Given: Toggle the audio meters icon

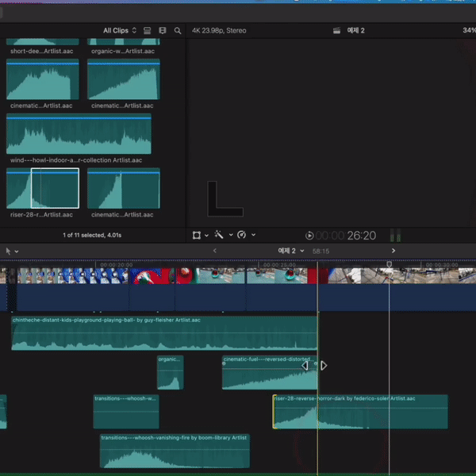Looking at the screenshot, I should [395, 236].
